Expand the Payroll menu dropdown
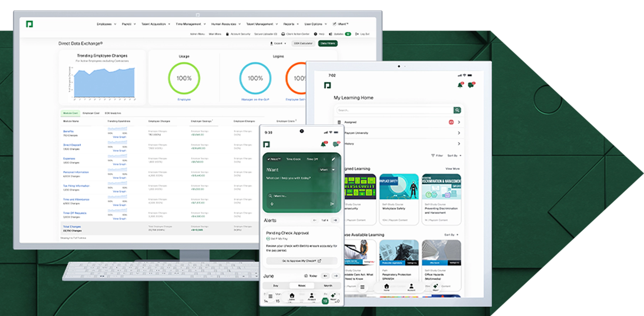Image resolution: width=644 pixels, height=316 pixels. click(x=129, y=24)
